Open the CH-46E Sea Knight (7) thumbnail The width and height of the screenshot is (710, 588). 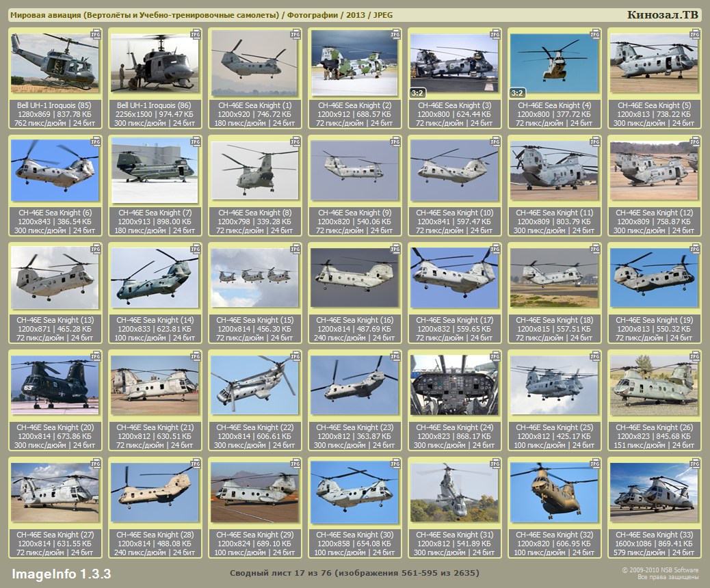tap(155, 171)
